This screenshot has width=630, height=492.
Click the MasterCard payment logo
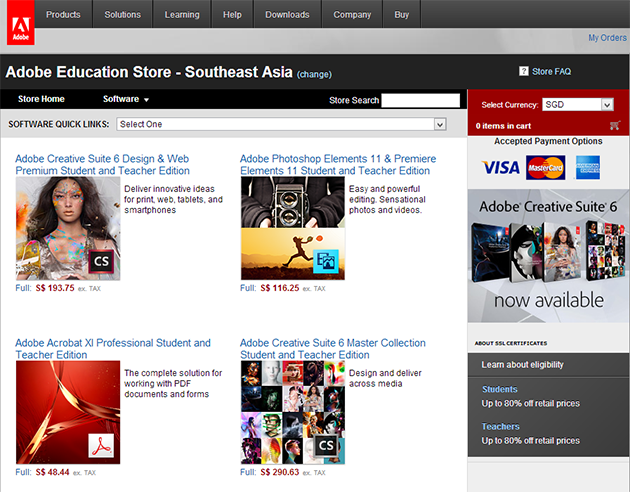click(546, 167)
